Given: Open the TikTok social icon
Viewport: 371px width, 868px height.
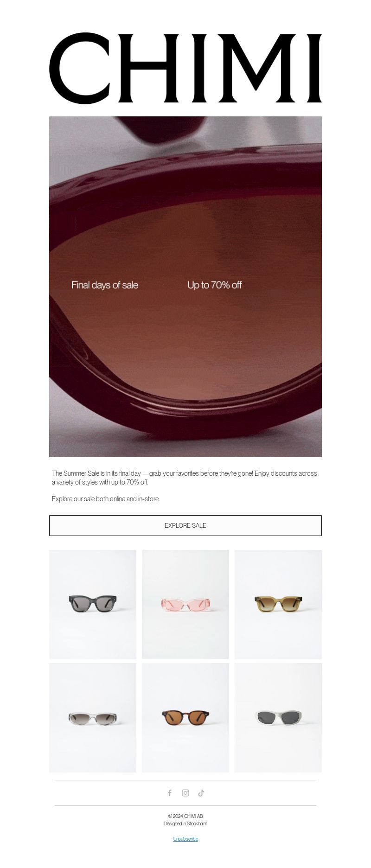Looking at the screenshot, I should tap(201, 793).
